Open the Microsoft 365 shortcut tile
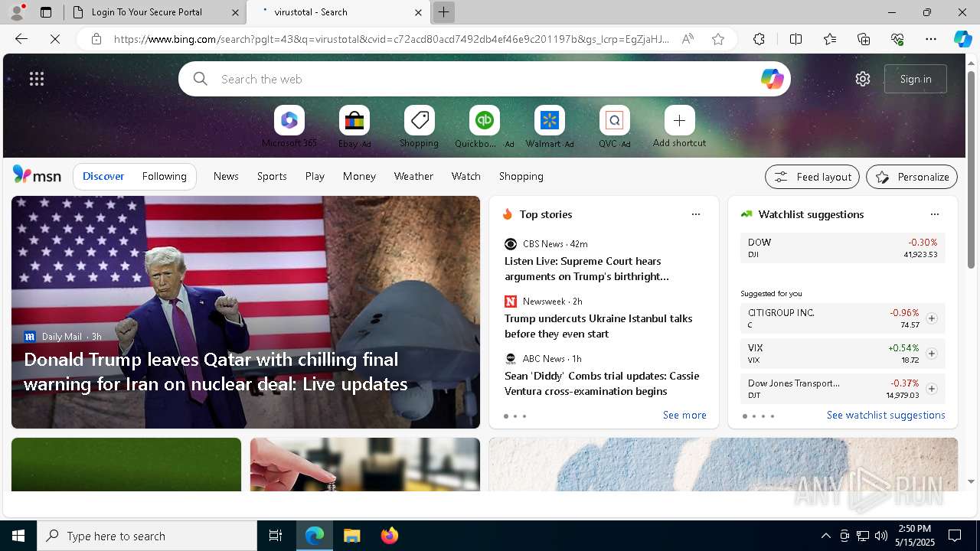Screen dimensions: 980x551 pos(289,127)
